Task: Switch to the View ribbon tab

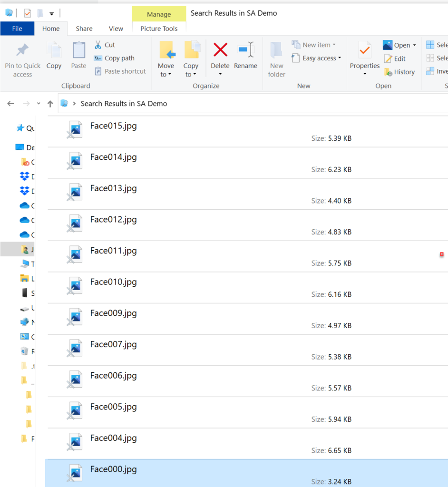Action: [116, 29]
